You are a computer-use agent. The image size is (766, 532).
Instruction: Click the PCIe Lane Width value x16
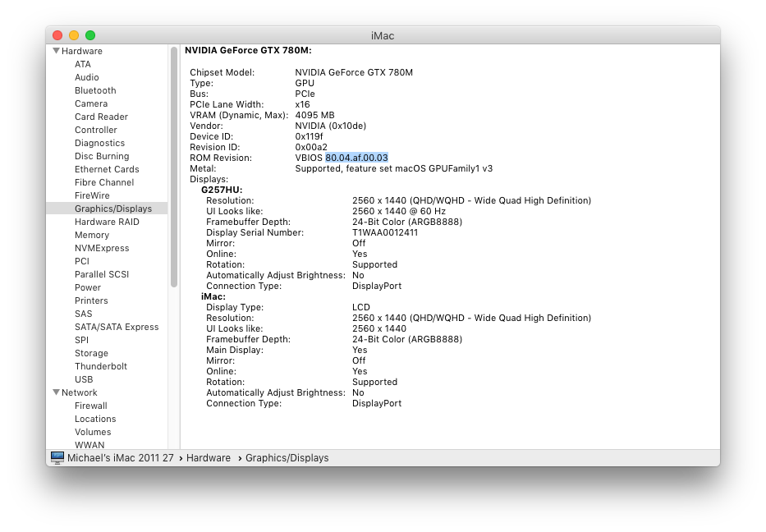302,104
